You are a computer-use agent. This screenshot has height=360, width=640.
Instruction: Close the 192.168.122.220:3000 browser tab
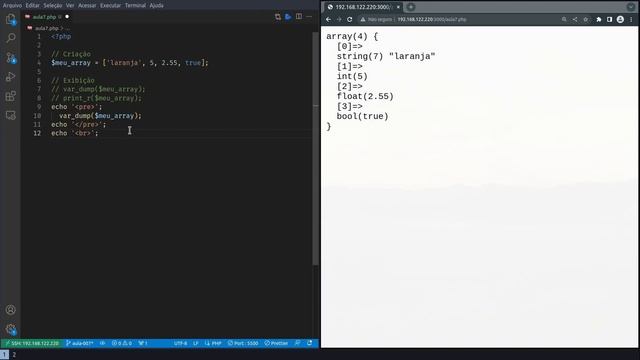click(x=398, y=7)
